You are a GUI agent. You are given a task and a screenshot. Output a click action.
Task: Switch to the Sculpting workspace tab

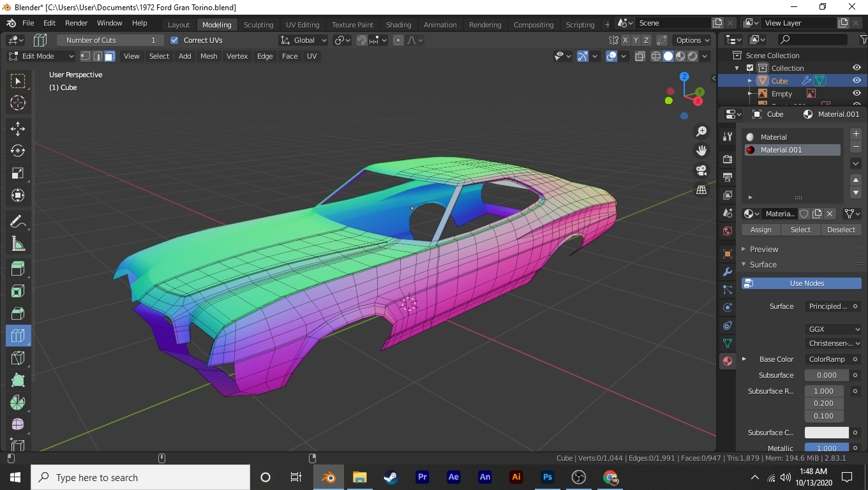[258, 25]
